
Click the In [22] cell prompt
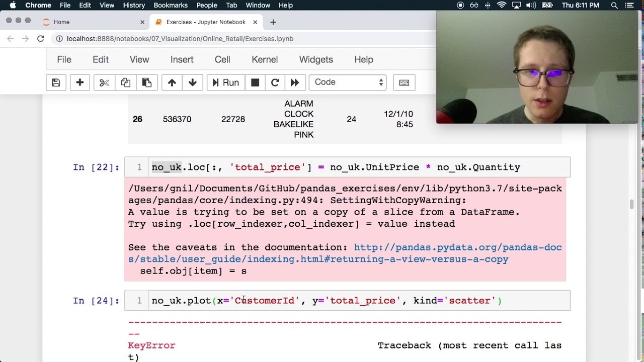click(96, 167)
